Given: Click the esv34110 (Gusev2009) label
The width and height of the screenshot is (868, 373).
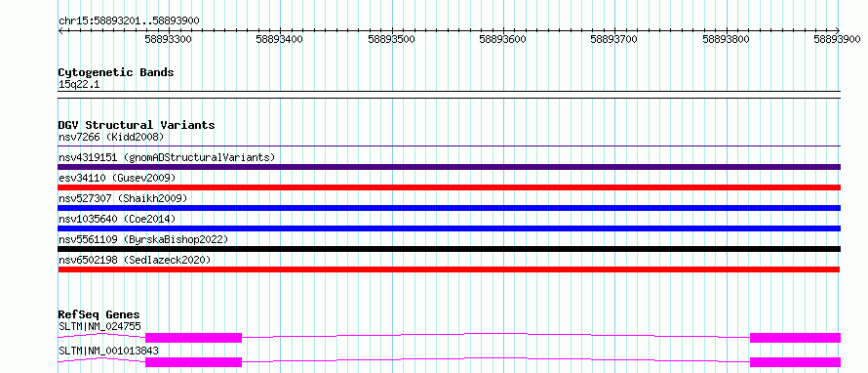Looking at the screenshot, I should (x=117, y=178).
